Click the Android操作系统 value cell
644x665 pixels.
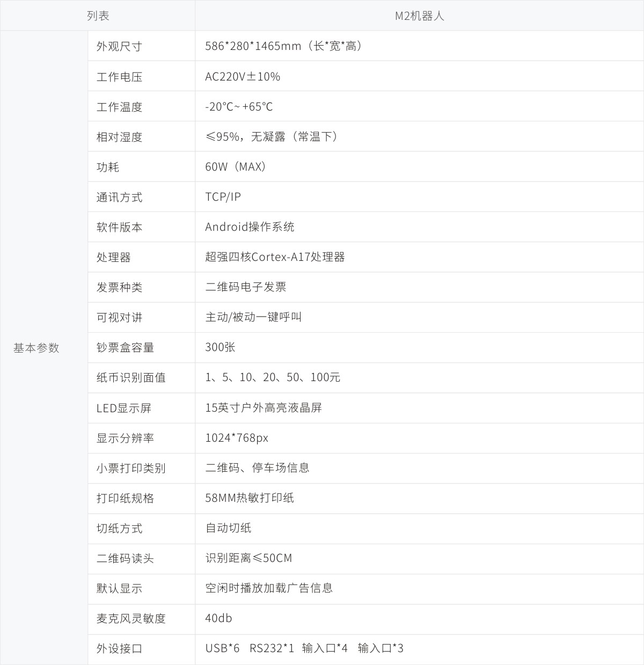pyautogui.click(x=250, y=227)
